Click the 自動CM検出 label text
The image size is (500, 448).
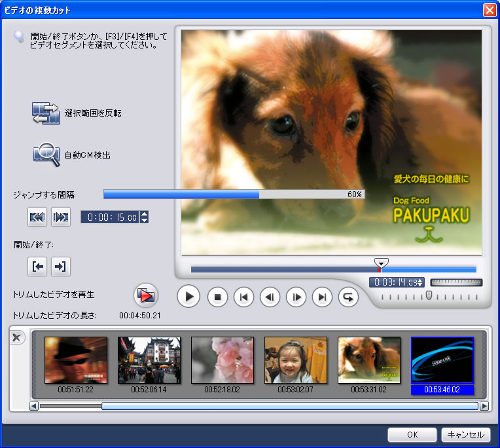[88, 155]
